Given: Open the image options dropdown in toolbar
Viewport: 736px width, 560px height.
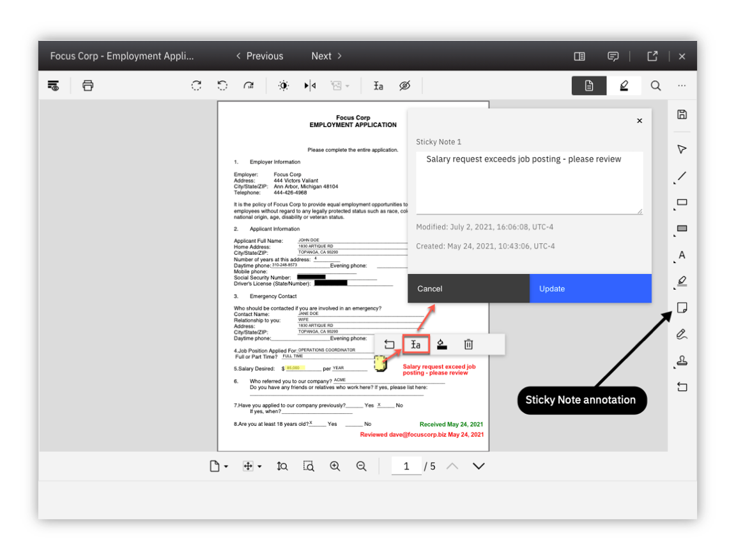Looking at the screenshot, I should tap(340, 86).
